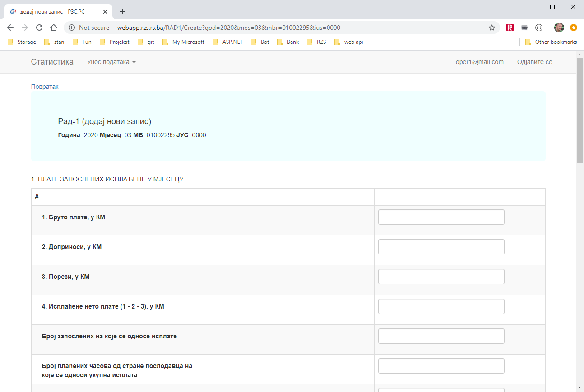Click Одјавите се to log out

point(534,62)
